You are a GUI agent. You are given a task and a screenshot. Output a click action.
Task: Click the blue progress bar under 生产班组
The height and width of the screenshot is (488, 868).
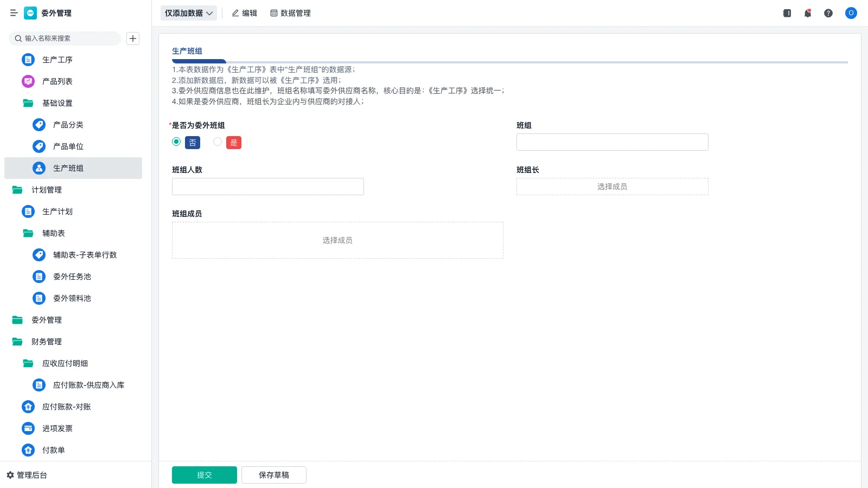(x=199, y=61)
